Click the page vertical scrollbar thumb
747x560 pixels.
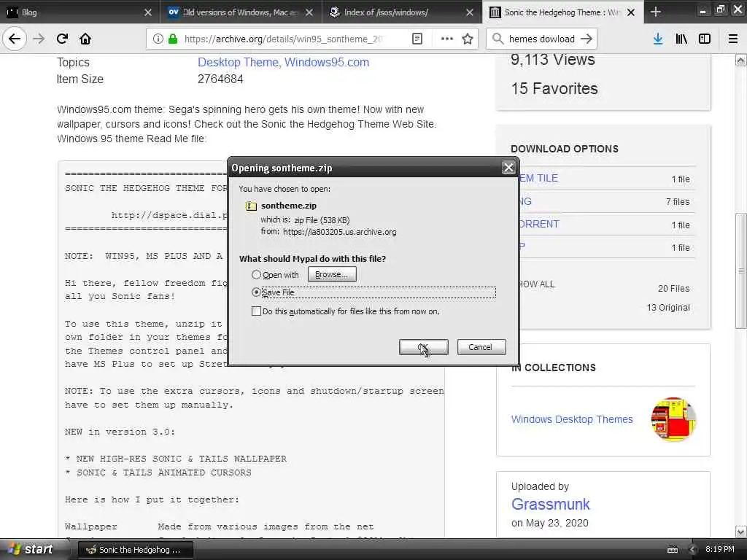click(x=740, y=271)
